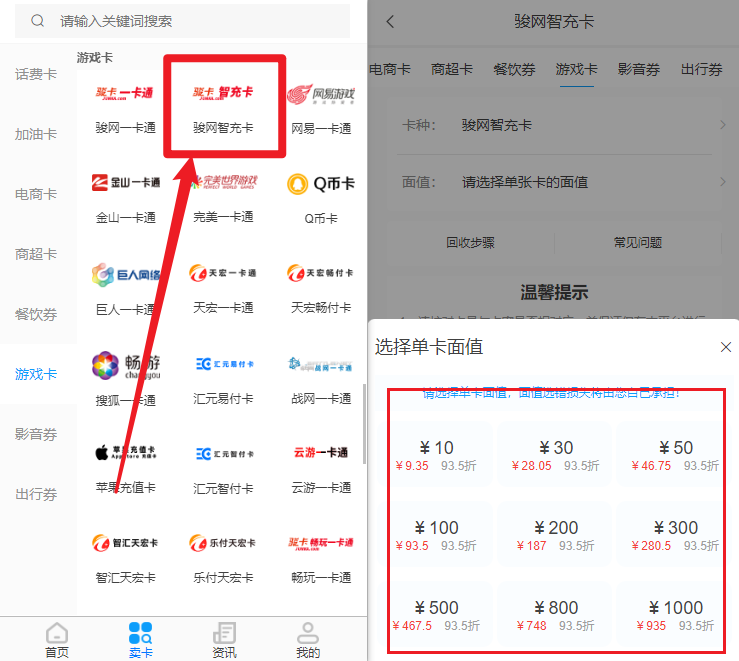Image resolution: width=739 pixels, height=661 pixels.
Task: Select the 乐付天宏卡 card icon
Action: click(223, 543)
